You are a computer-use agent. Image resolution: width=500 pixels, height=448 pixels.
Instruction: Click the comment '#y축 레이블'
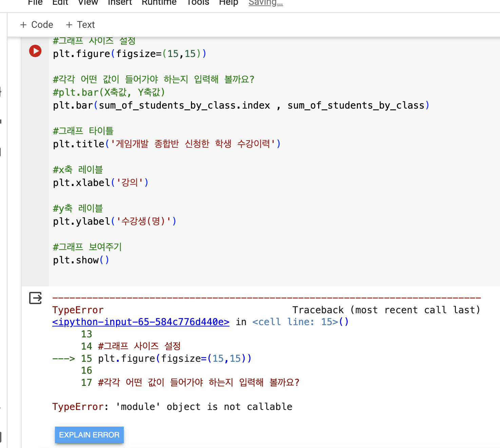[78, 208]
